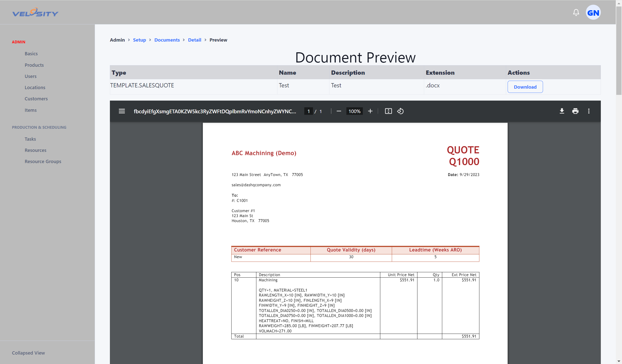Click the Velosity logo
This screenshot has width=622, height=364.
[35, 12]
